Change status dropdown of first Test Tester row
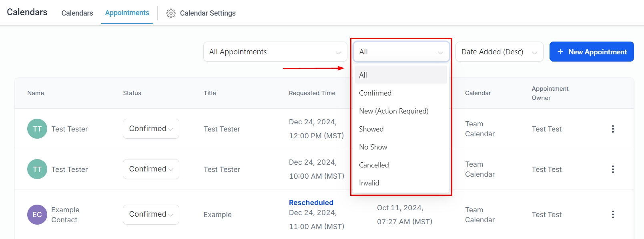The image size is (644, 239). click(x=151, y=129)
